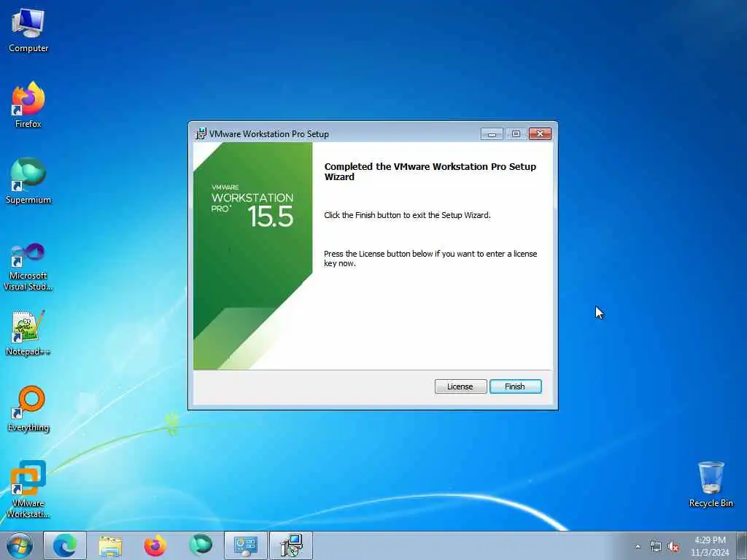Maximize the VMware Setup dialog
747x560 pixels.
[516, 134]
